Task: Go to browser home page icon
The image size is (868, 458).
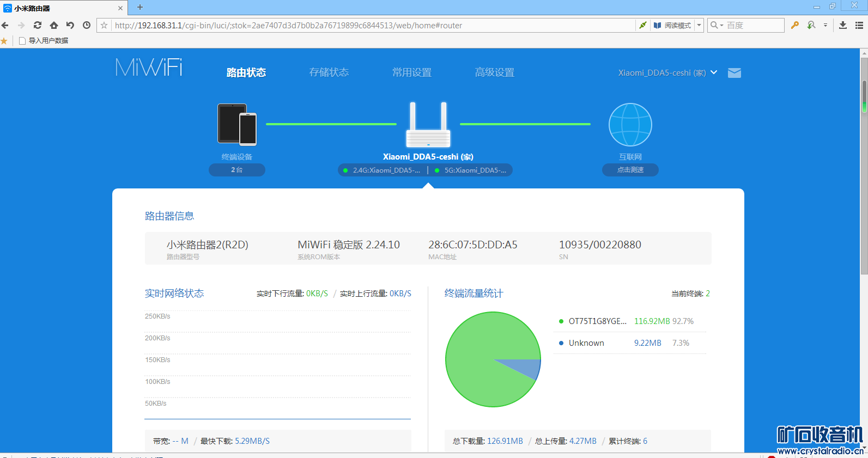Action: coord(54,25)
